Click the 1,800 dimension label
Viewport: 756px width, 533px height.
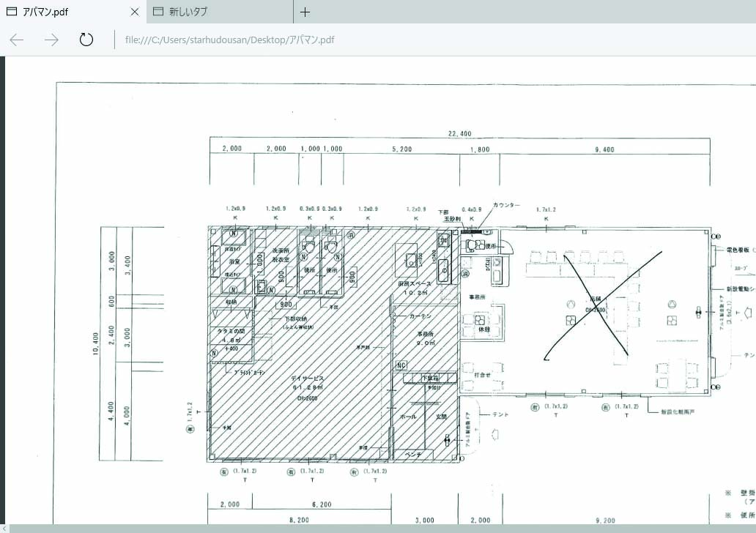(480, 149)
